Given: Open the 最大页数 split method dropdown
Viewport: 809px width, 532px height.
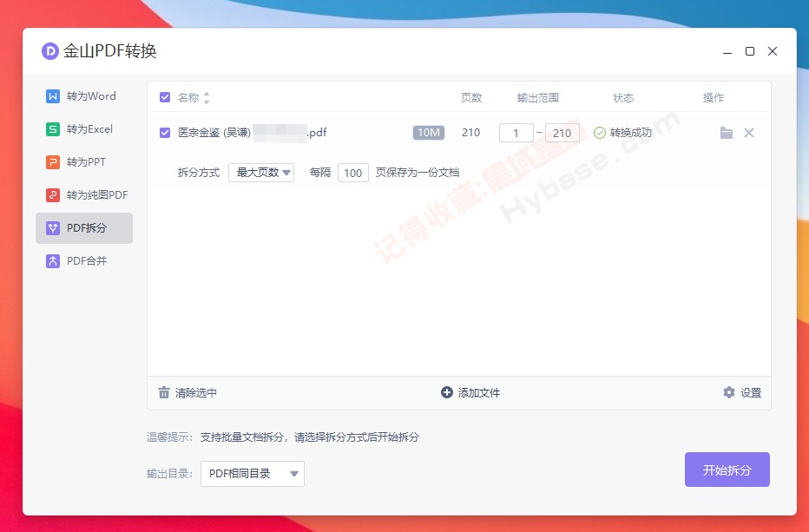Looking at the screenshot, I should (261, 173).
